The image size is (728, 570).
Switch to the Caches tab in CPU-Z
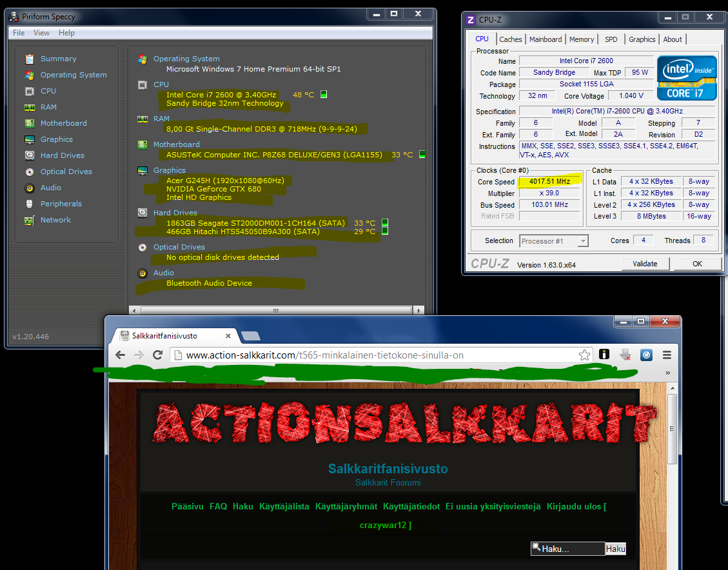pyautogui.click(x=511, y=39)
